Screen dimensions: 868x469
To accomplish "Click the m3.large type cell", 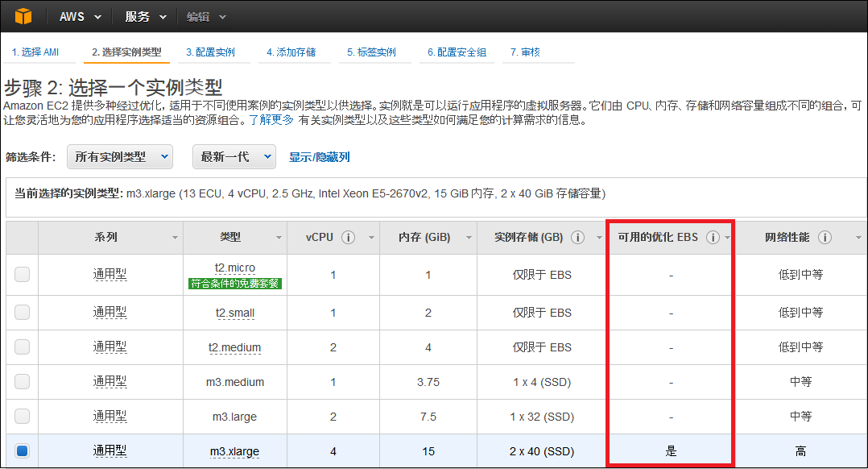I will pyautogui.click(x=235, y=417).
